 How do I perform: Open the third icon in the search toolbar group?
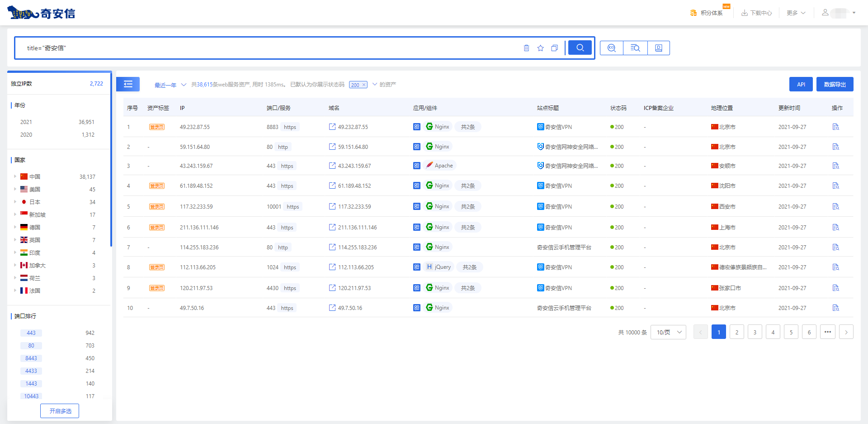pyautogui.click(x=659, y=48)
